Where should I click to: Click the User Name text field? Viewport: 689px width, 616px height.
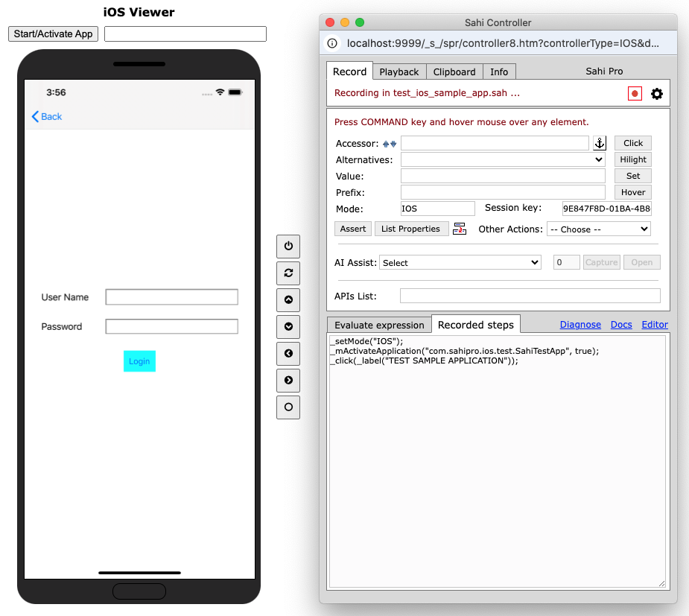coord(171,297)
